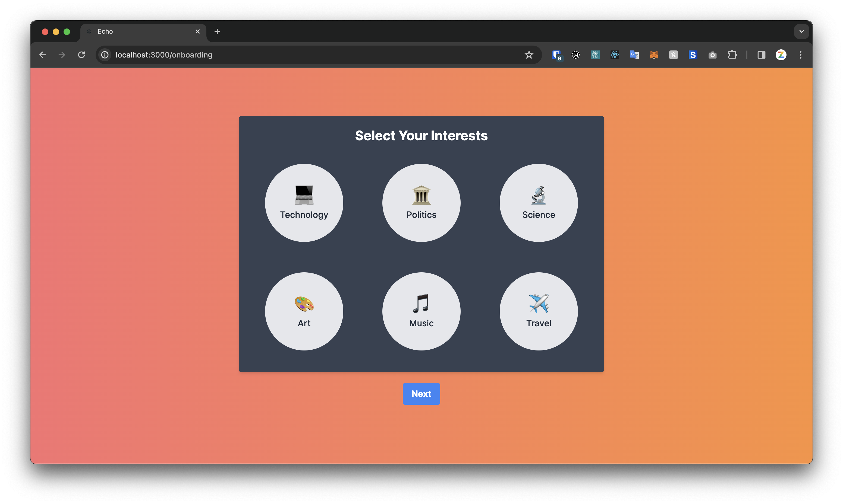Click the localhost address bar field
The width and height of the screenshot is (843, 504).
pos(306,55)
